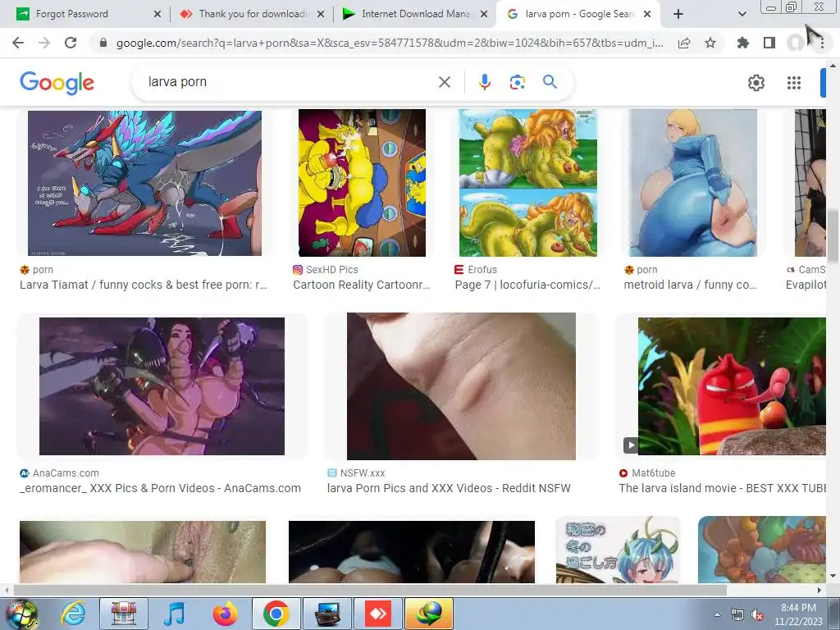
Task: Open the red AnyDesk taskbar icon
Action: [x=378, y=614]
